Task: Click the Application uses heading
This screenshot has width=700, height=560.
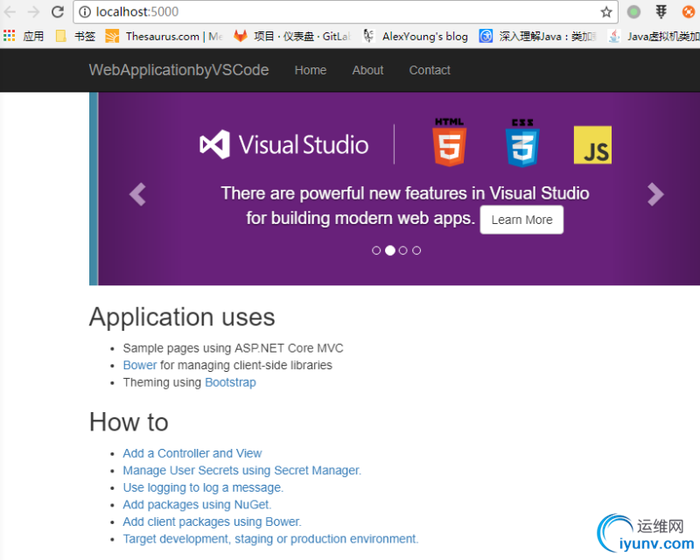Action: [182, 318]
